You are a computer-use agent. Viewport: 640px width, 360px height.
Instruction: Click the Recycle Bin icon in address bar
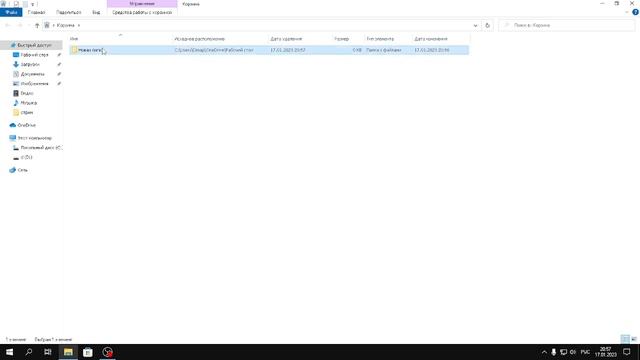click(x=47, y=25)
